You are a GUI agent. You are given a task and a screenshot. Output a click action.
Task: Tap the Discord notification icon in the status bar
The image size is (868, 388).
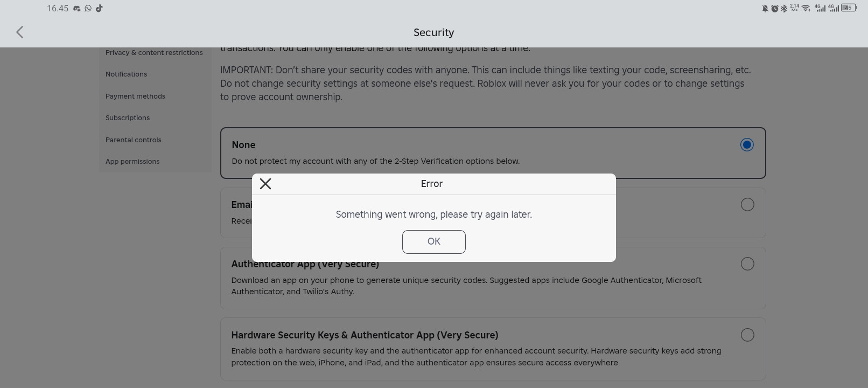[77, 9]
